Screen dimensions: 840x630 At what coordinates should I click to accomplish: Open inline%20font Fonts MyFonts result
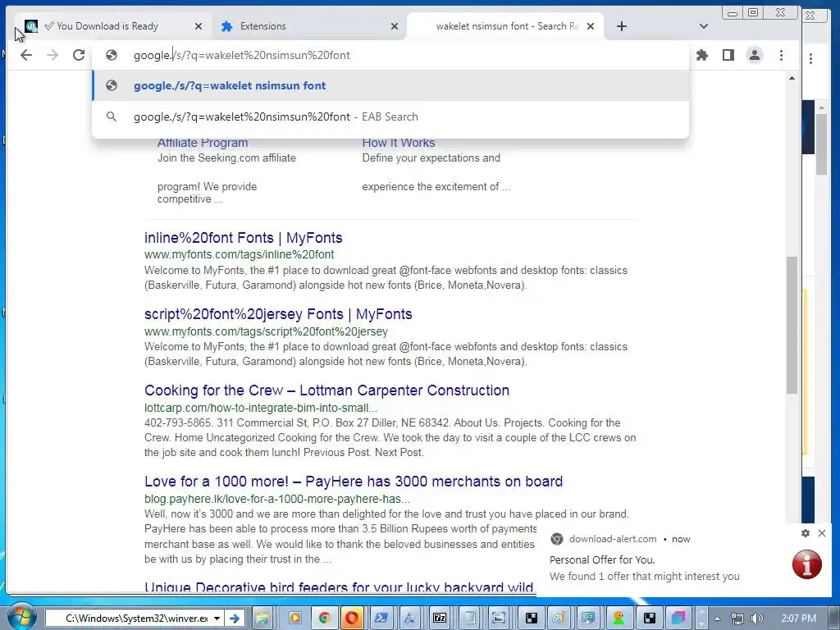click(243, 238)
